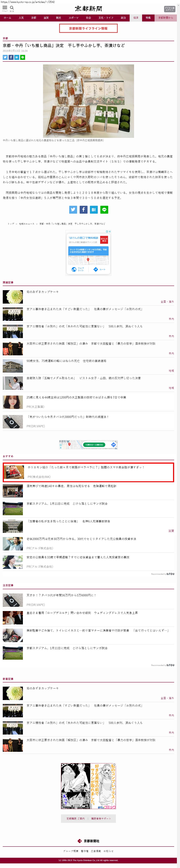
Task: Open the 文化・ライフ navigation tab
Action: click(106, 18)
